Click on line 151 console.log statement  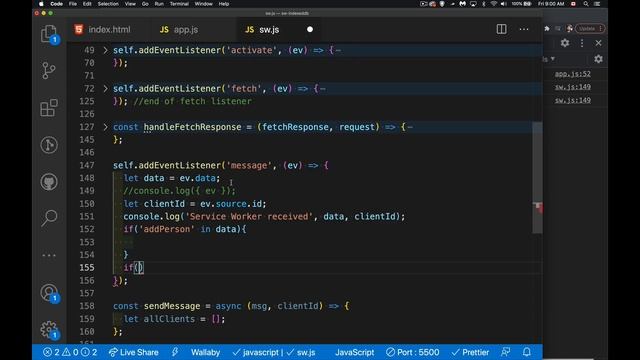(264, 216)
